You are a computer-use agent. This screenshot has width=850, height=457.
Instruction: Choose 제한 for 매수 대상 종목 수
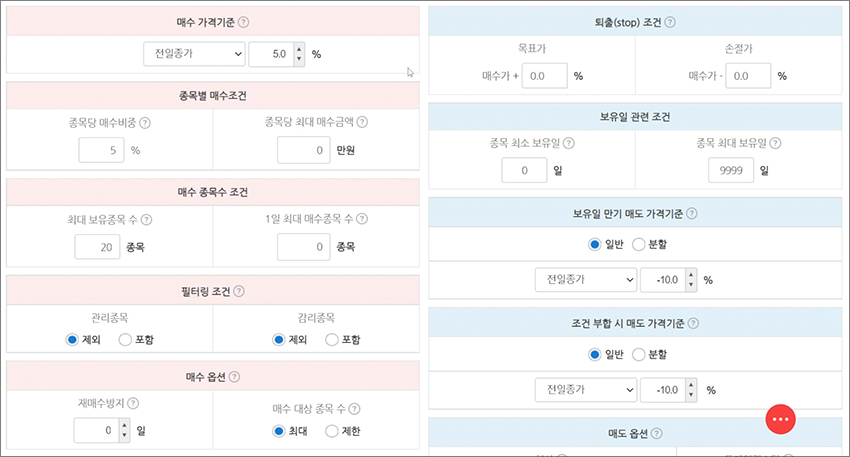pos(331,431)
